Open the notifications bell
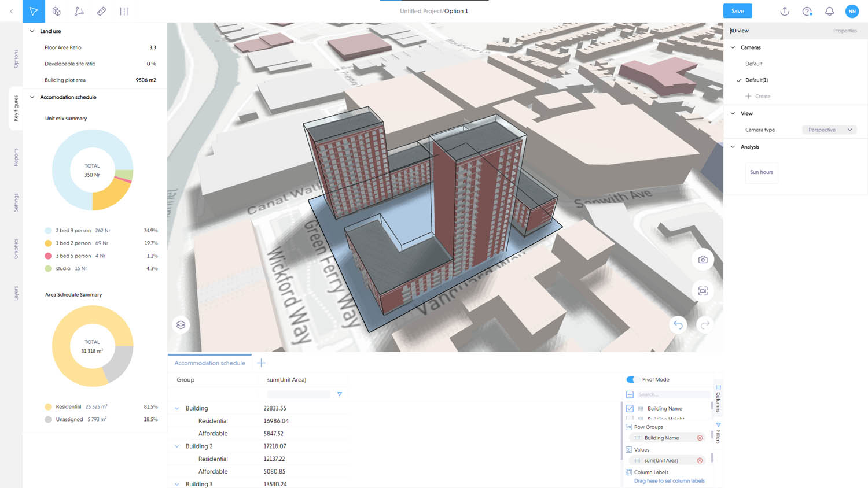This screenshot has width=868, height=488. pyautogui.click(x=829, y=11)
